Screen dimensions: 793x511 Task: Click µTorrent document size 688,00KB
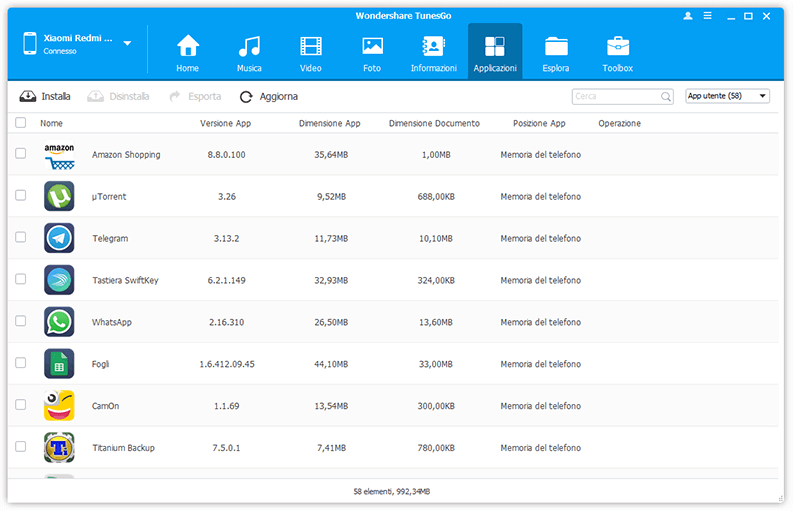pyautogui.click(x=436, y=197)
